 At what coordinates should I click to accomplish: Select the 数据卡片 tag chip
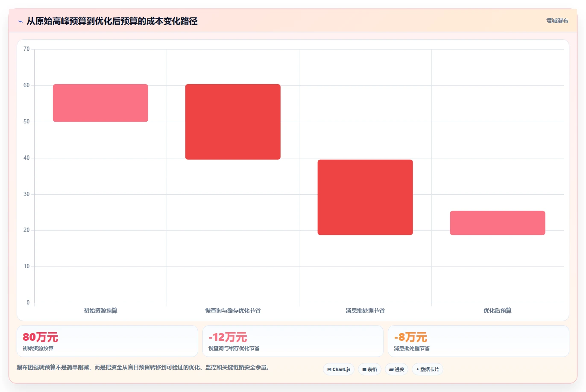click(428, 369)
